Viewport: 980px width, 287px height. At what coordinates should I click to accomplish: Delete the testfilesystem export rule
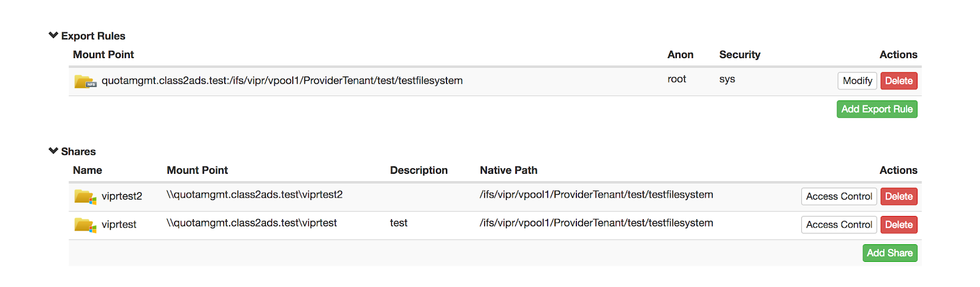(x=899, y=81)
